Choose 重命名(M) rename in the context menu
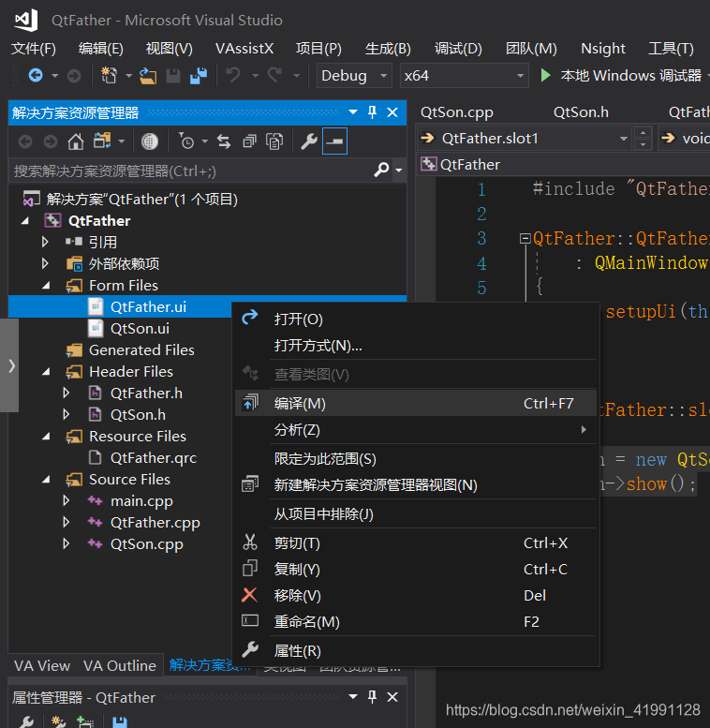710x728 pixels. tap(416, 622)
